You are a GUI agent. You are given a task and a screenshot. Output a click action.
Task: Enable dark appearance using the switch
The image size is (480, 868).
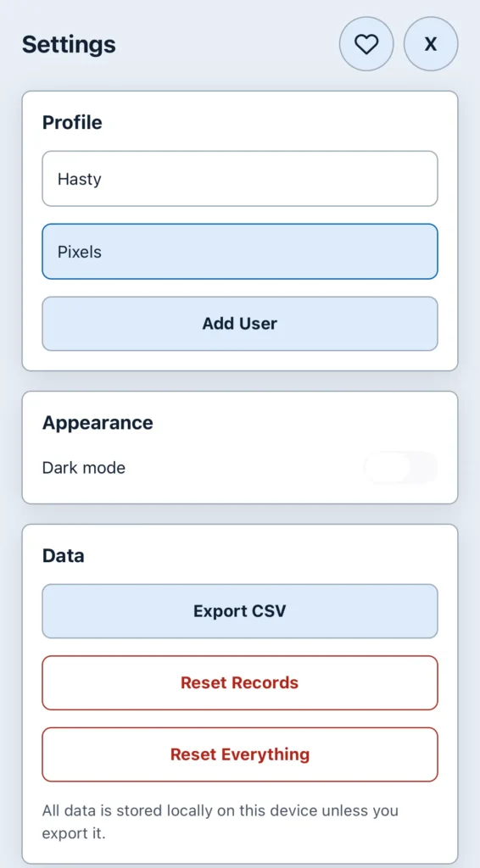click(400, 468)
